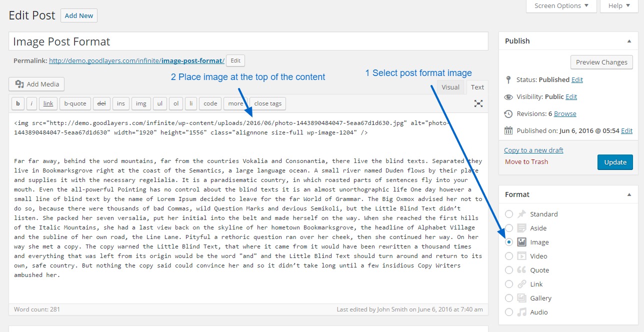644x332 pixels.
Task: Click the post title input field
Action: click(248, 41)
